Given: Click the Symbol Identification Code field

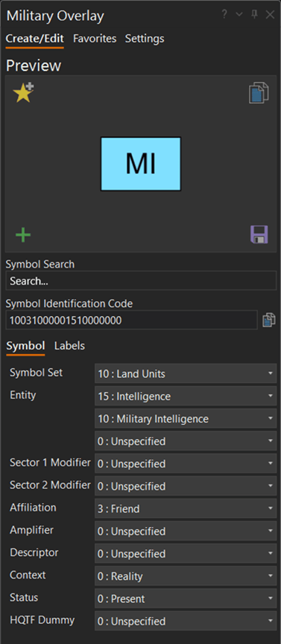Looking at the screenshot, I should point(131,320).
